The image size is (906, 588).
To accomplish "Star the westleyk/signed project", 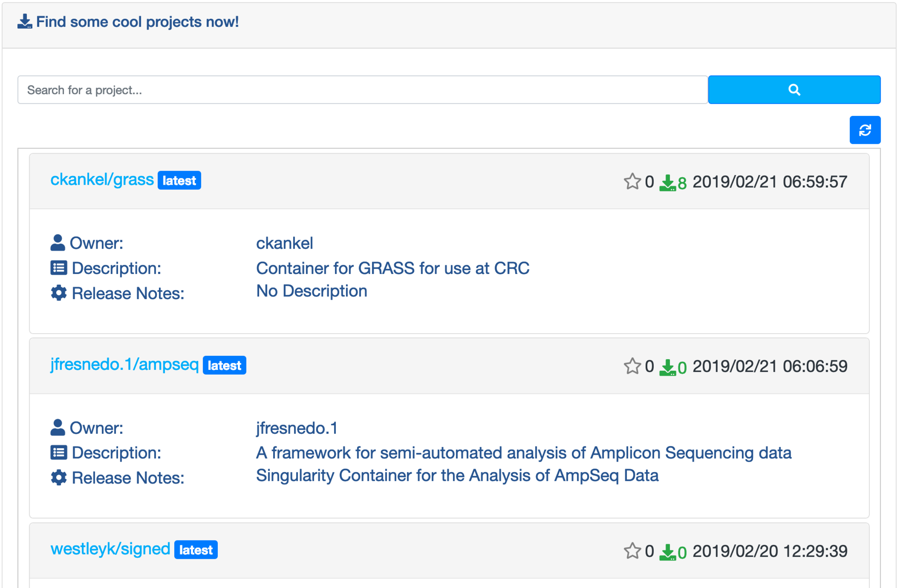I will 632,551.
